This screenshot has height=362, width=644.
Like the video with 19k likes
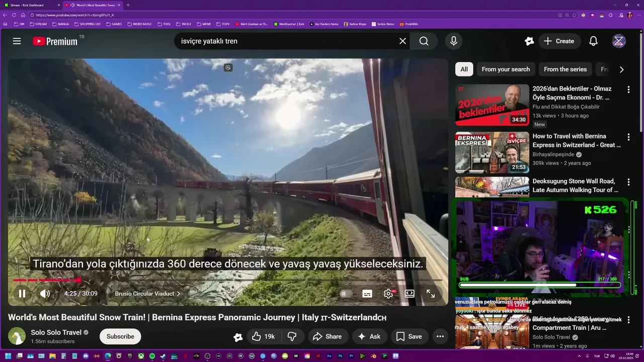click(263, 336)
